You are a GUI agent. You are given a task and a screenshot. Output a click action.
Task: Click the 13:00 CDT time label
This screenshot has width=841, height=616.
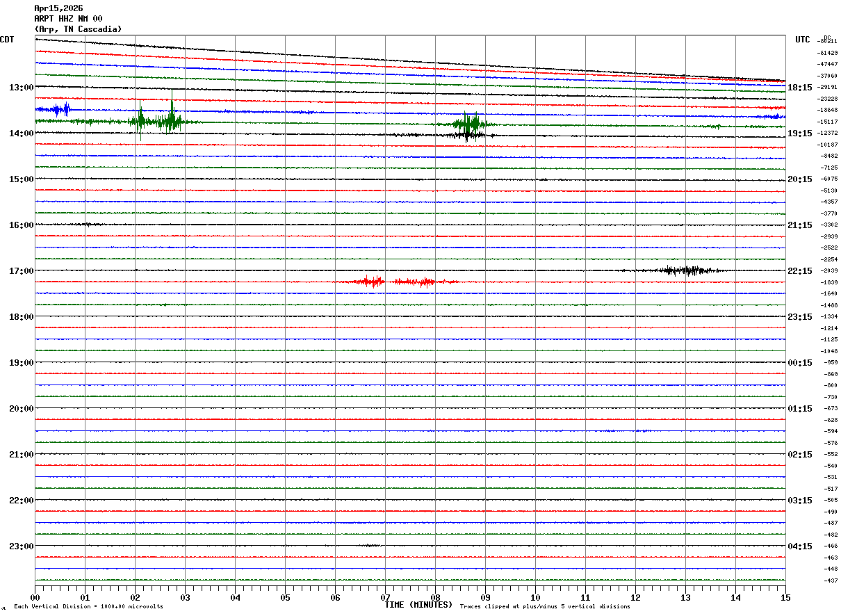point(21,88)
